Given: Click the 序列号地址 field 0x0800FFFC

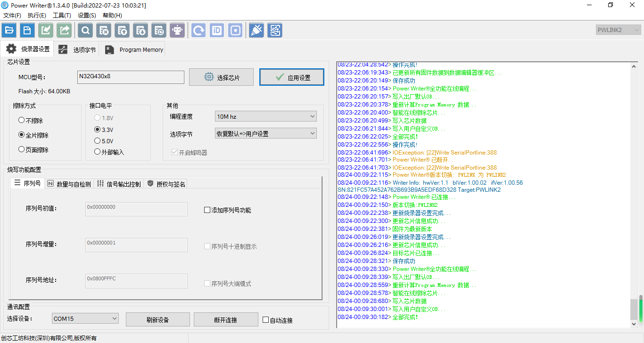Looking at the screenshot, I should [136, 281].
